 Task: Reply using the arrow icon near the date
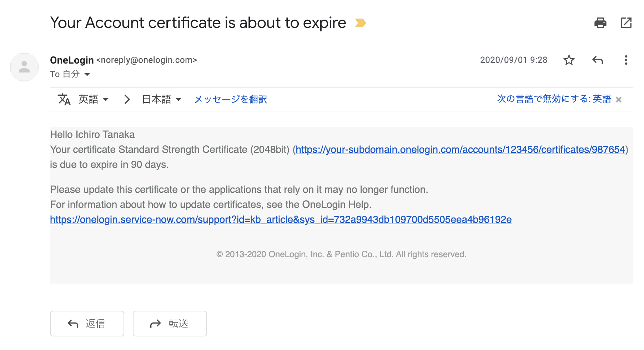598,60
